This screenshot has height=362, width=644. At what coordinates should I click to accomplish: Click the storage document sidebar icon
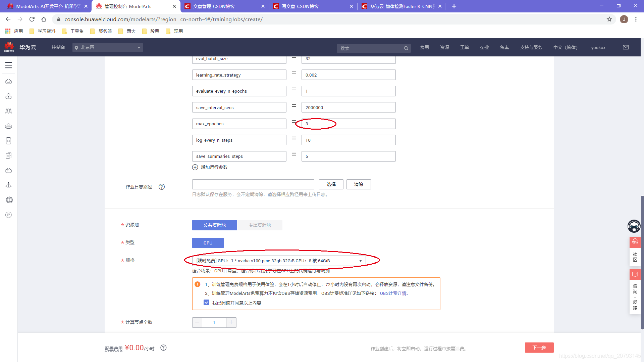[9, 141]
